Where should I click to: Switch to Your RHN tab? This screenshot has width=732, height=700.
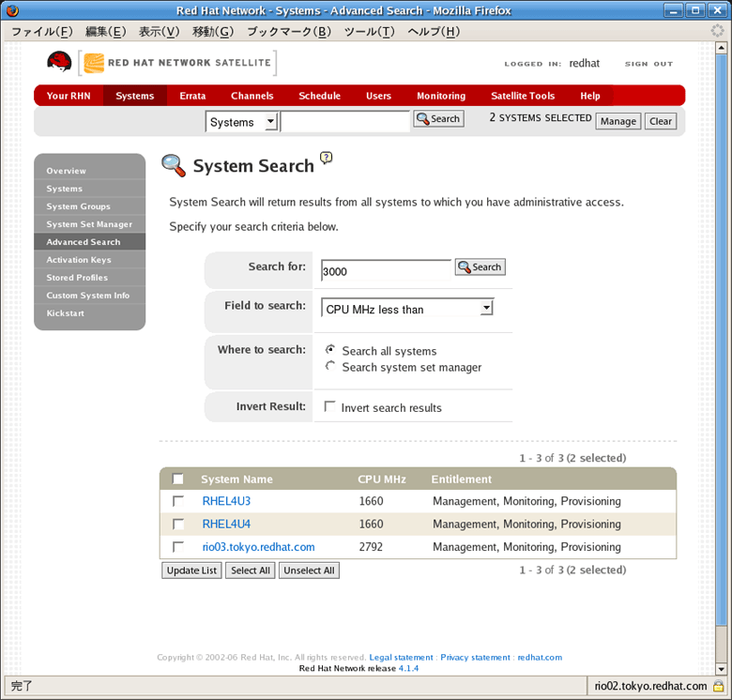pyautogui.click(x=69, y=96)
